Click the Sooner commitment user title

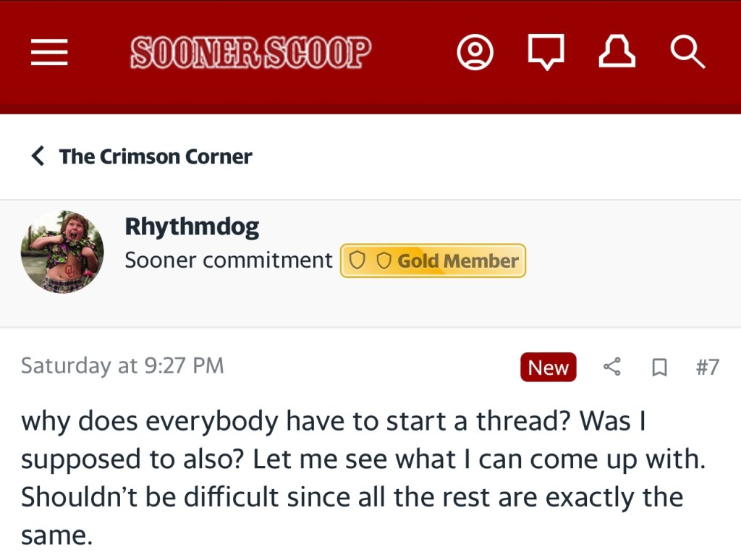pyautogui.click(x=229, y=260)
